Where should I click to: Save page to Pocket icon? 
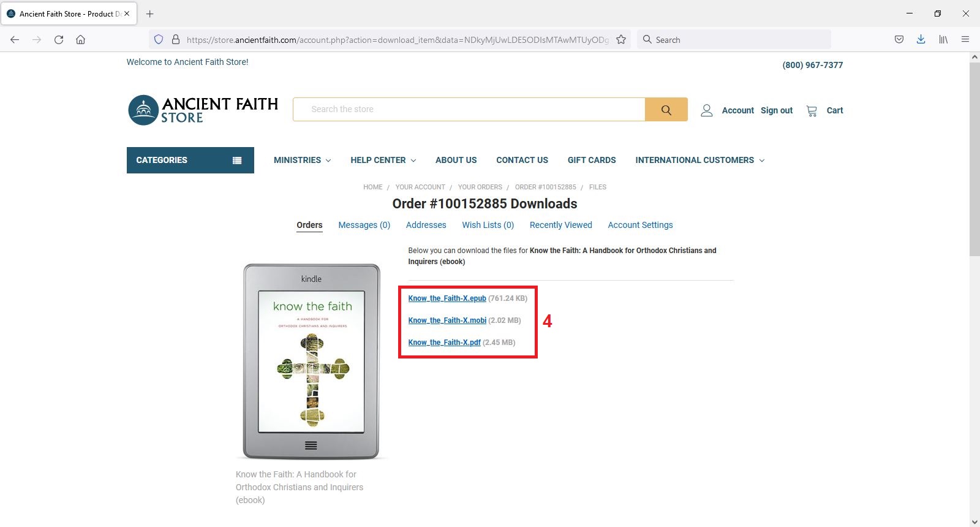(x=899, y=40)
